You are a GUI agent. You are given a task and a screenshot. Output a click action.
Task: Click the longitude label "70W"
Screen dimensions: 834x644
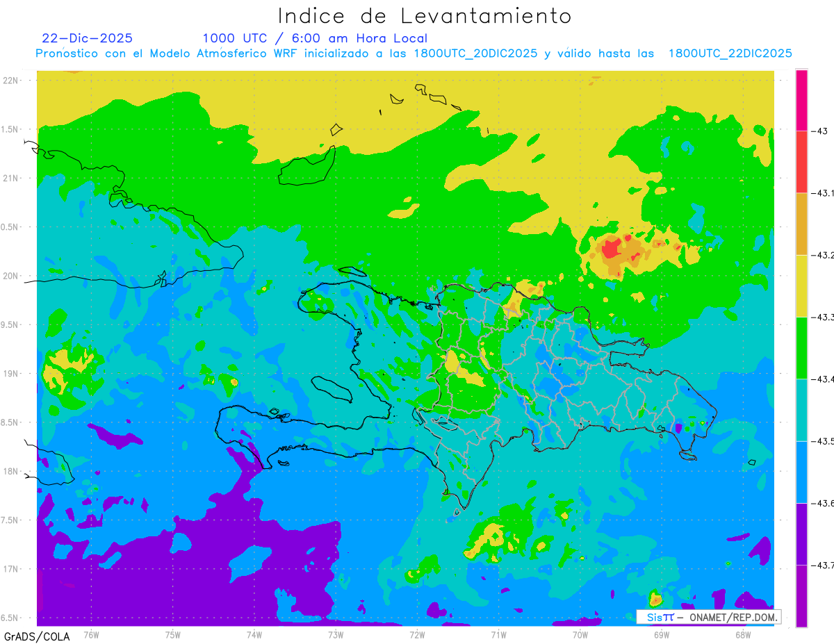point(580,634)
